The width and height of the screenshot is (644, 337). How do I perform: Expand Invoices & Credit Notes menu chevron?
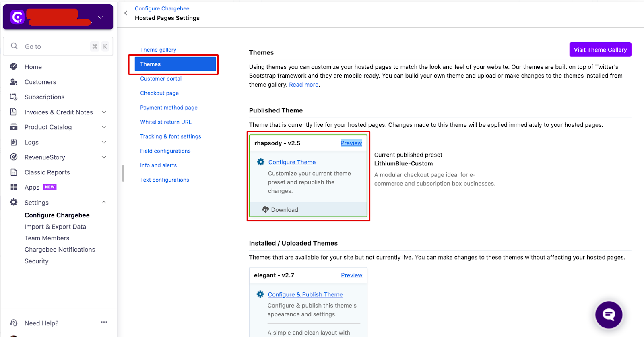(x=104, y=112)
